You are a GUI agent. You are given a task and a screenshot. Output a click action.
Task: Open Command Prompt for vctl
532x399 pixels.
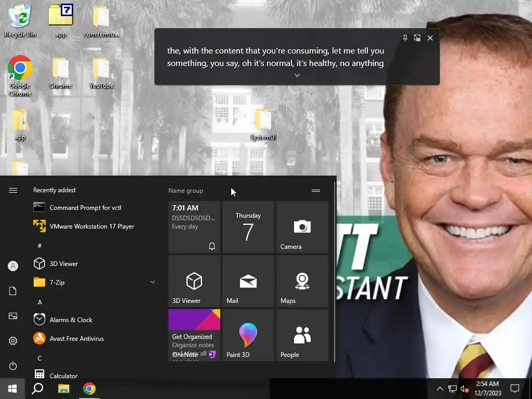point(95,208)
